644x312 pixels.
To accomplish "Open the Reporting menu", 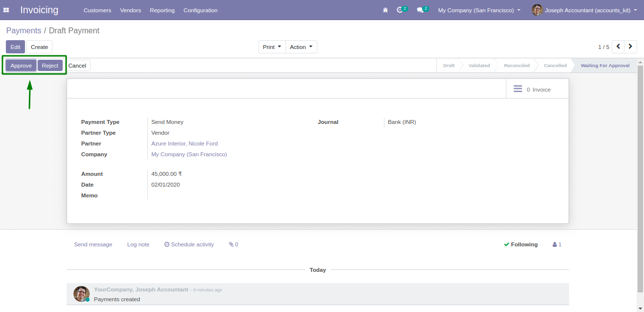I will (162, 10).
